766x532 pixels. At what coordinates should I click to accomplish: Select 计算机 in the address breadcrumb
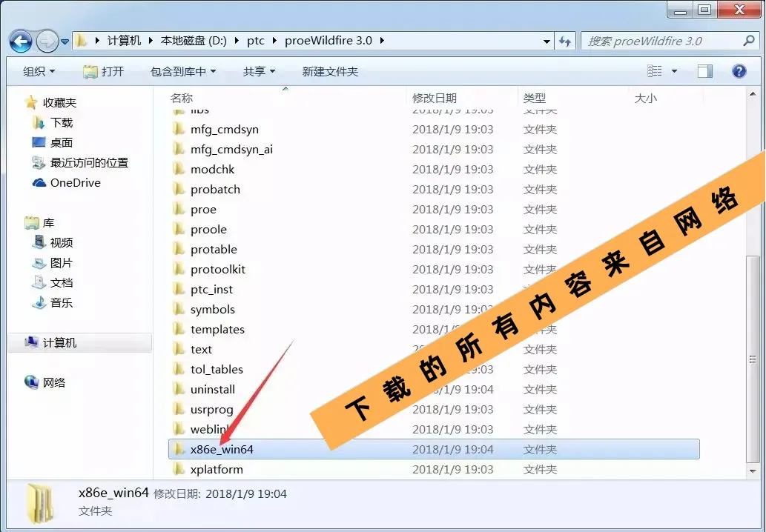pos(124,41)
